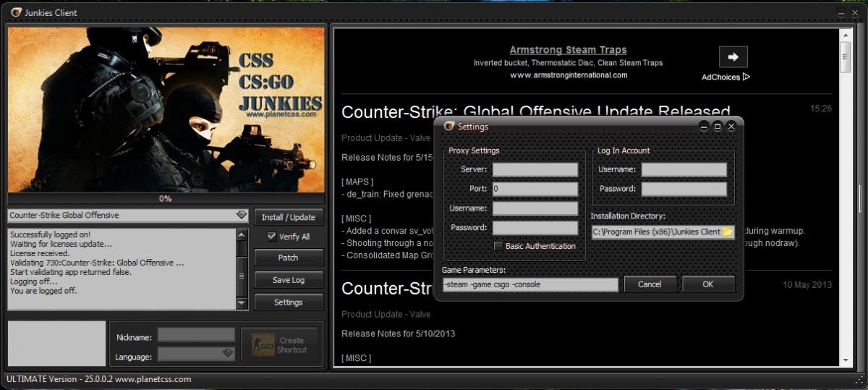Screen dimensions: 868x390
Task: Open the game selection dropdown
Action: 242,216
